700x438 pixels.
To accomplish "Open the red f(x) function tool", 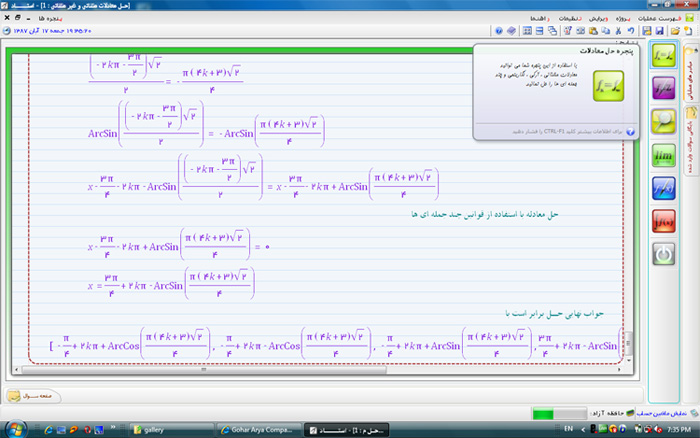I will [x=662, y=221].
